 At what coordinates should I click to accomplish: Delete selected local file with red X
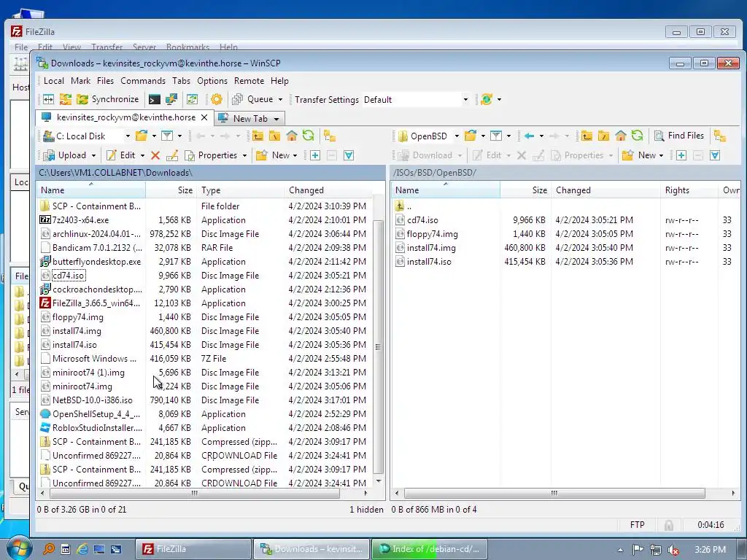(x=155, y=155)
